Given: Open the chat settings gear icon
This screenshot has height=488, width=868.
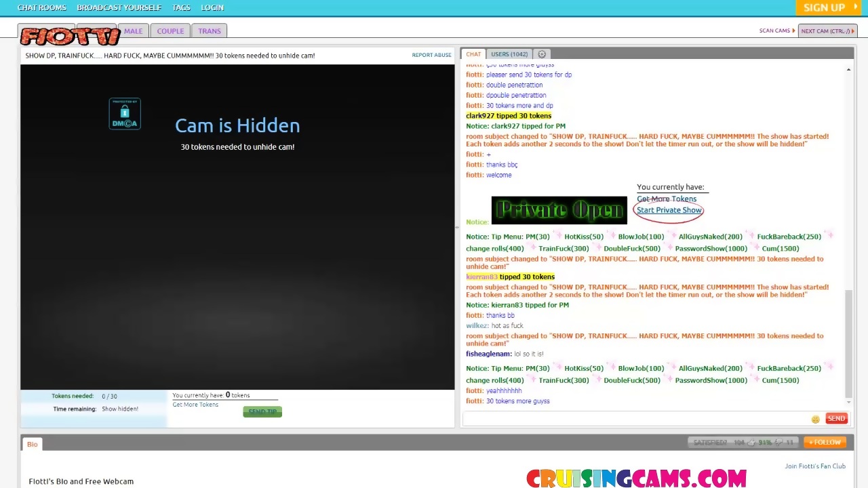Looking at the screenshot, I should pyautogui.click(x=542, y=54).
